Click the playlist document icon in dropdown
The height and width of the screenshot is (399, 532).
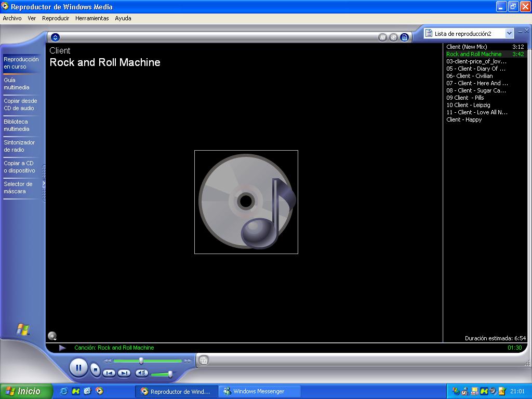[x=429, y=33]
